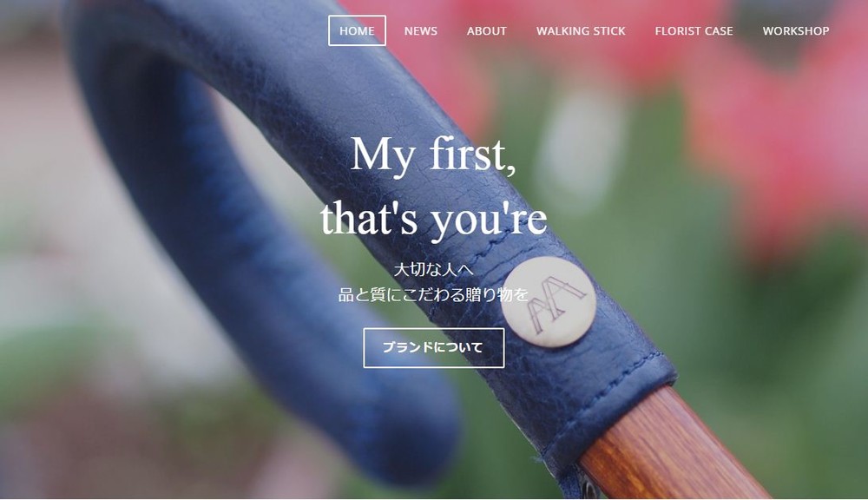
Task: Select the "that's you're" headline line
Action: click(433, 218)
